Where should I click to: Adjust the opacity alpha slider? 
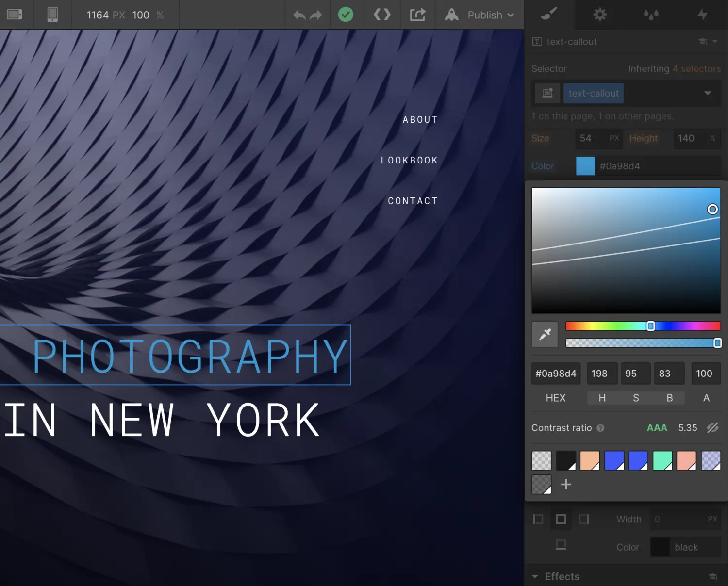(x=643, y=343)
